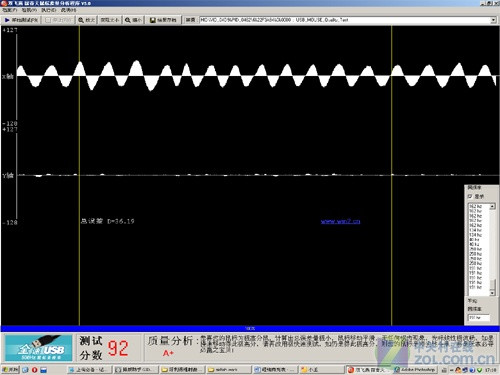The image size is (500, 375).
Task: Click the Y-axis label on the graph
Action: pos(7,176)
